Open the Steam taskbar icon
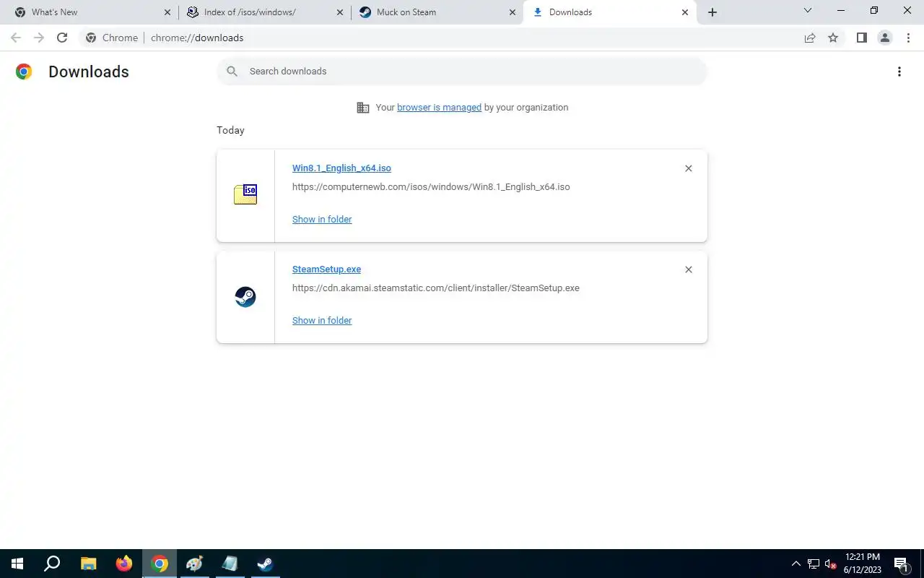The image size is (924, 578). pos(266,564)
